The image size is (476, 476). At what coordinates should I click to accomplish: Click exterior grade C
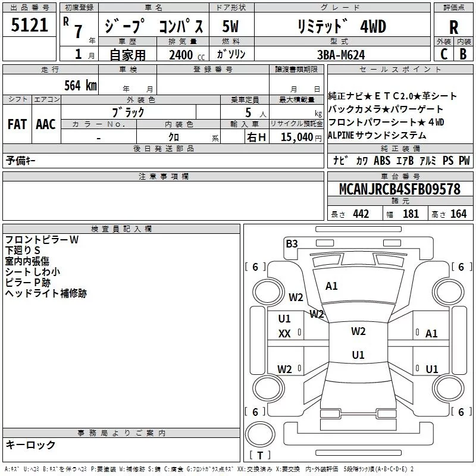click(444, 54)
